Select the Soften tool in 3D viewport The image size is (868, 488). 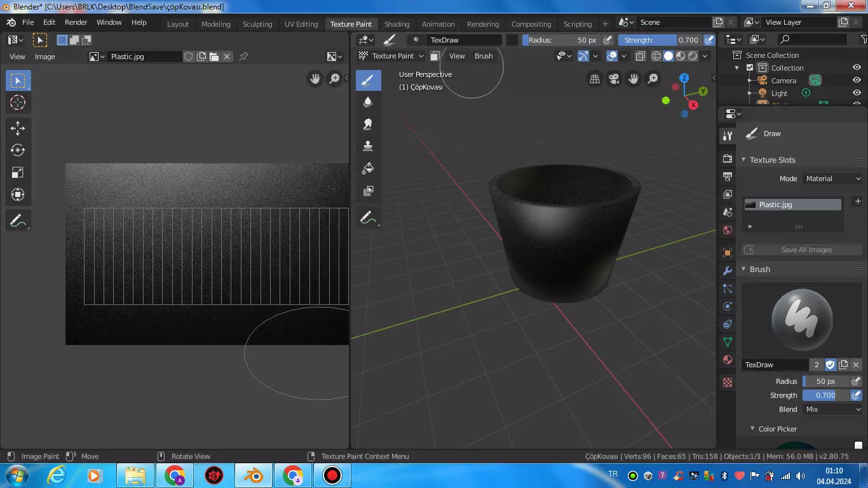coord(368,102)
